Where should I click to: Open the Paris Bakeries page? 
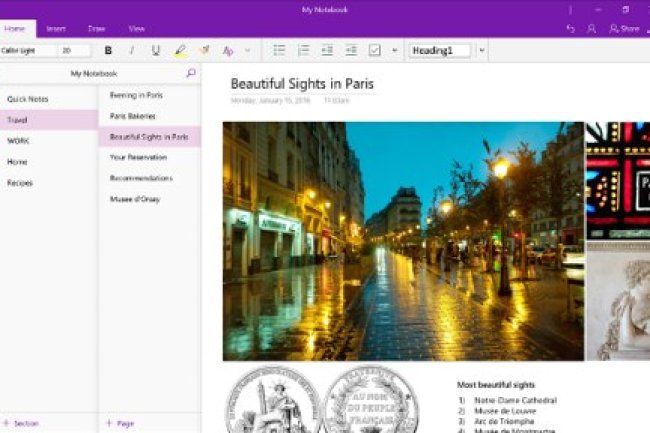150,116
